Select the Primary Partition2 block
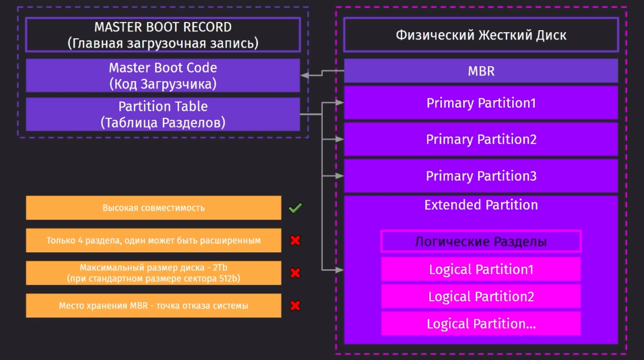This screenshot has height=360, width=644. 481,139
